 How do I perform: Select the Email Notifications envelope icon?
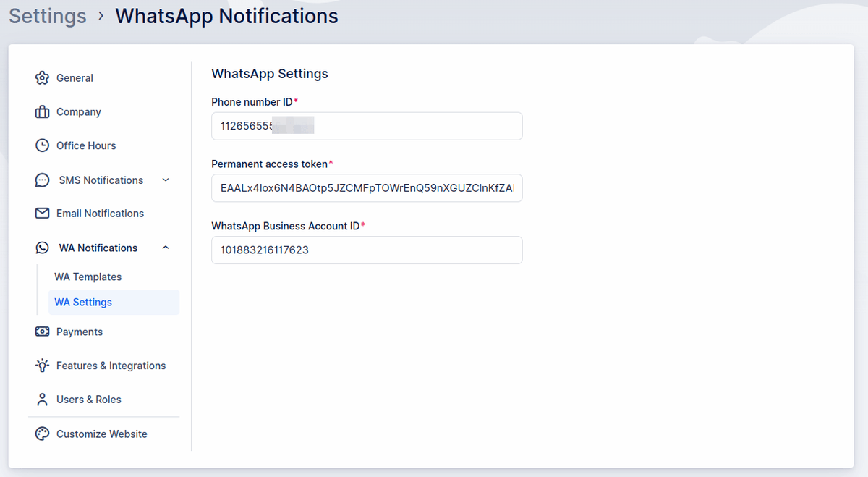pyautogui.click(x=43, y=213)
